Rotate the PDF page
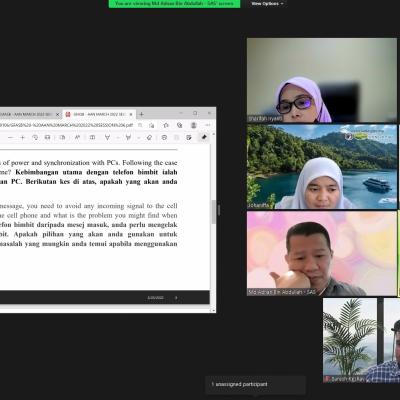400x400 pixels. pyautogui.click(x=35, y=137)
